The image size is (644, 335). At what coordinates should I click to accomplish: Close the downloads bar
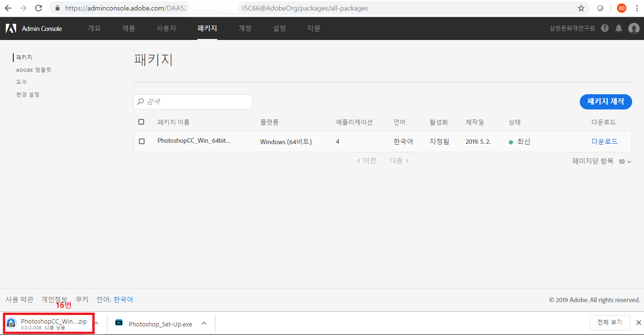click(x=638, y=323)
